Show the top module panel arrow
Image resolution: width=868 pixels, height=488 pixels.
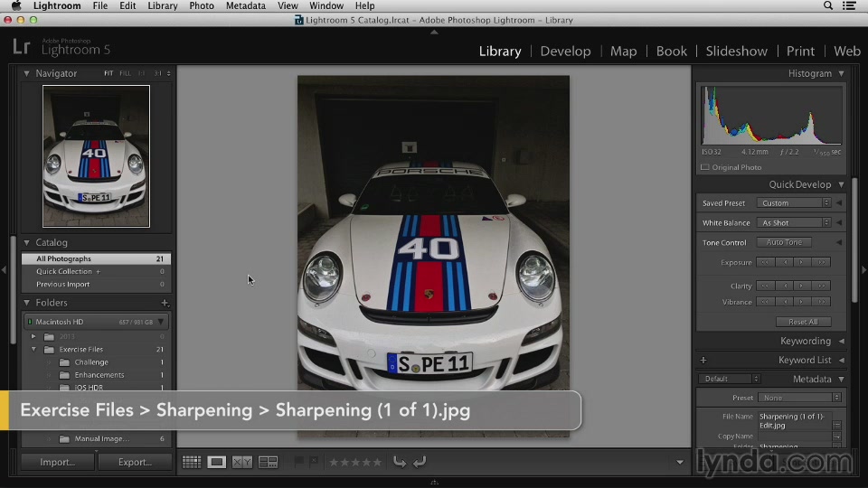click(434, 33)
